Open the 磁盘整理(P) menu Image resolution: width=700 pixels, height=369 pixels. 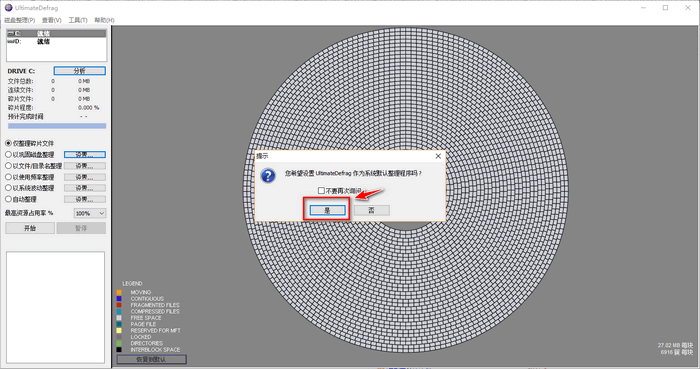[19, 20]
